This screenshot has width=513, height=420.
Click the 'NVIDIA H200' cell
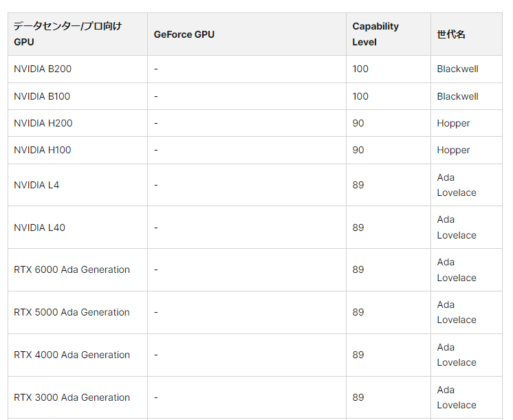[78, 123]
